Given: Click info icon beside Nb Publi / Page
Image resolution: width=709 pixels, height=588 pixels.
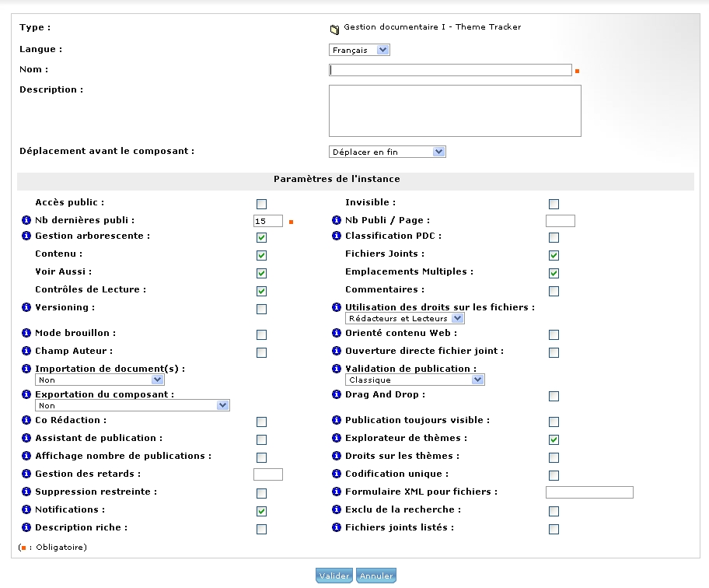Looking at the screenshot, I should click(337, 220).
